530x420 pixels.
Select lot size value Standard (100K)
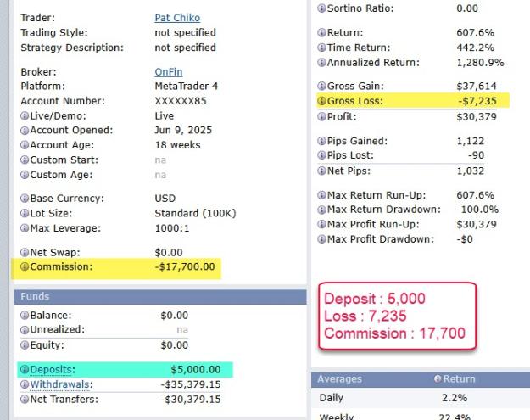click(195, 213)
